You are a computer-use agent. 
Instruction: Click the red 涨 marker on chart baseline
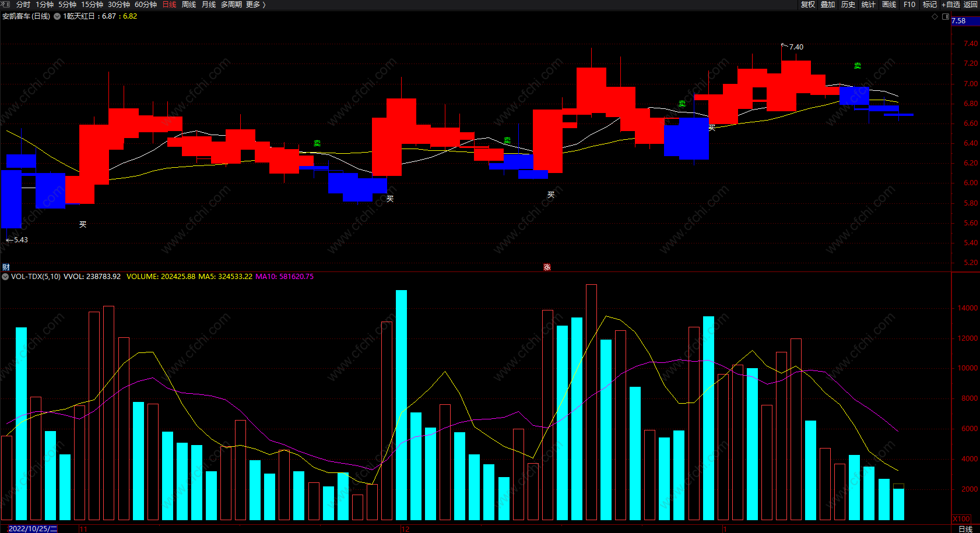tap(547, 267)
